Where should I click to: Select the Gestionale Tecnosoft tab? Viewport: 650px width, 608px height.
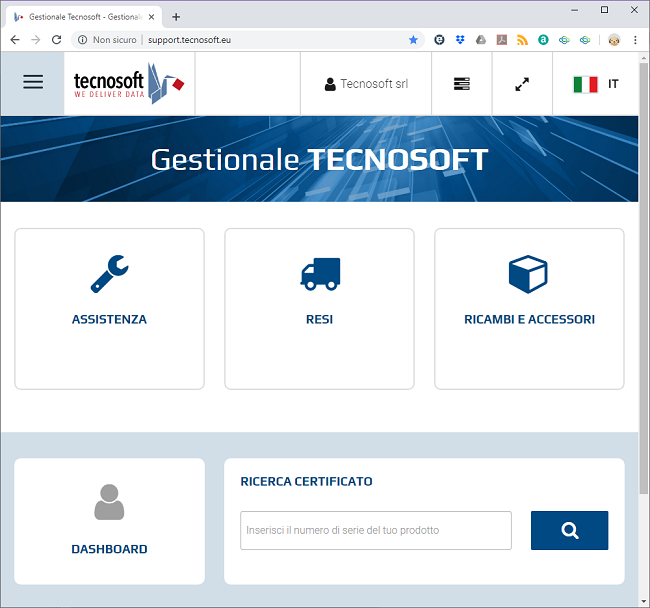(x=83, y=17)
